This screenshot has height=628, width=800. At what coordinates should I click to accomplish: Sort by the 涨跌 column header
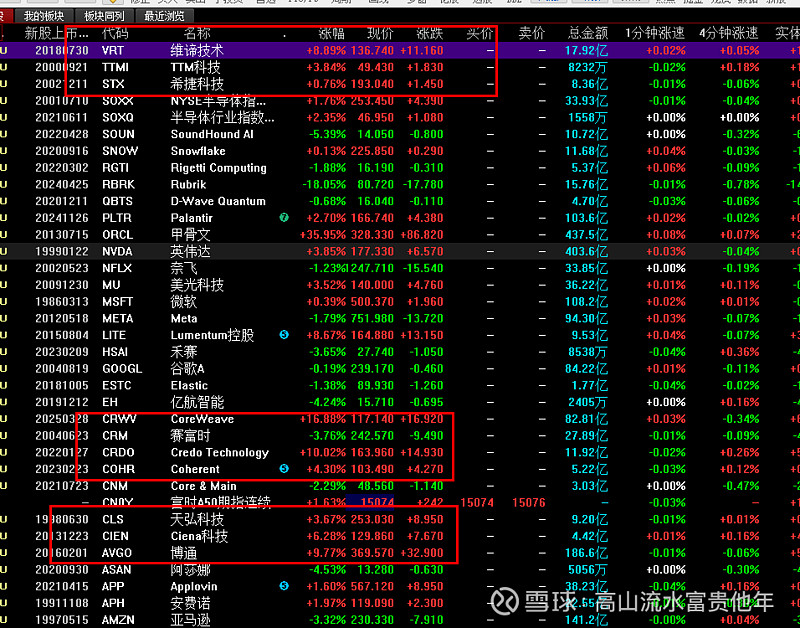(430, 34)
